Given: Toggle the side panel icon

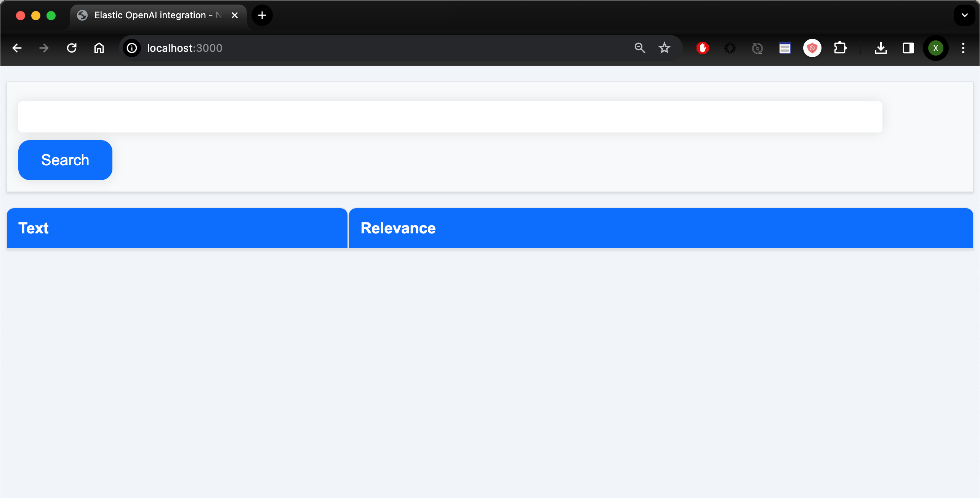Looking at the screenshot, I should click(908, 48).
